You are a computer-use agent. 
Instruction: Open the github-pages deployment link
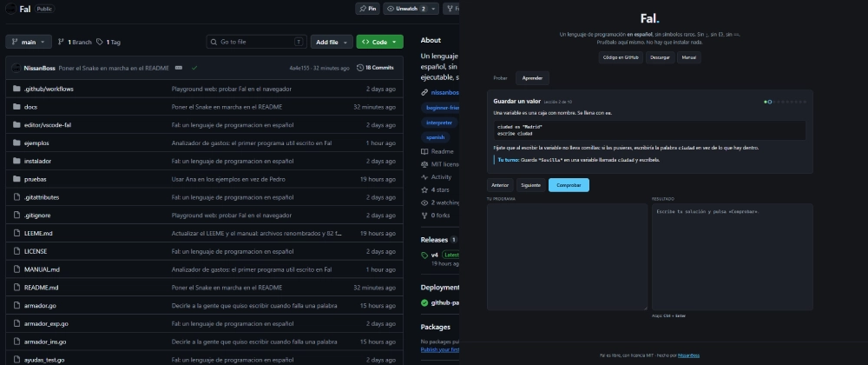point(445,303)
